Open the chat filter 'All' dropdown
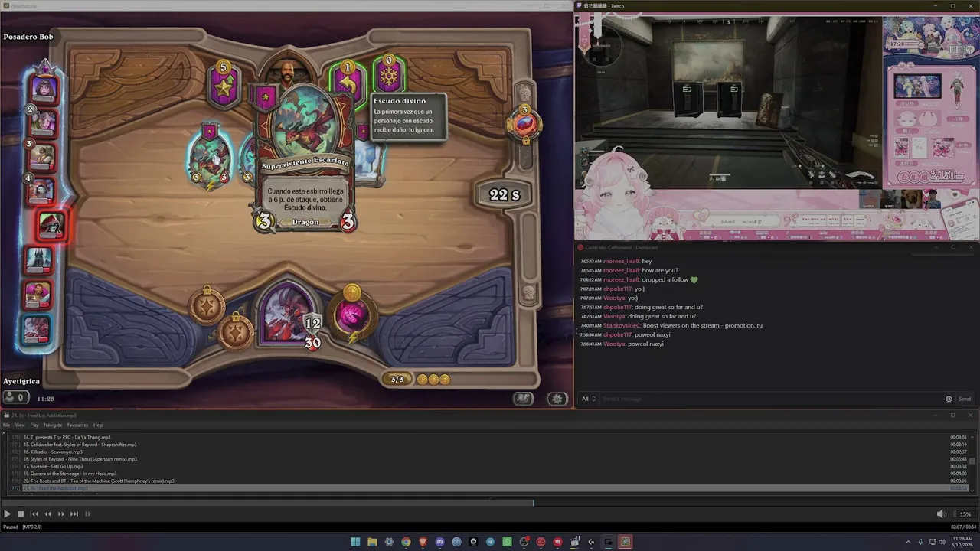This screenshot has width=980, height=551. click(588, 399)
